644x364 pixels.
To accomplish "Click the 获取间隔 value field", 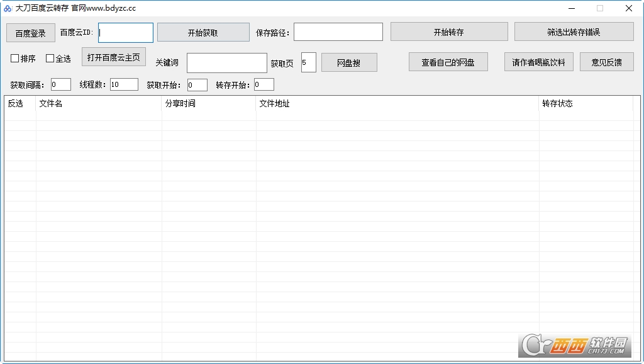I will point(61,85).
